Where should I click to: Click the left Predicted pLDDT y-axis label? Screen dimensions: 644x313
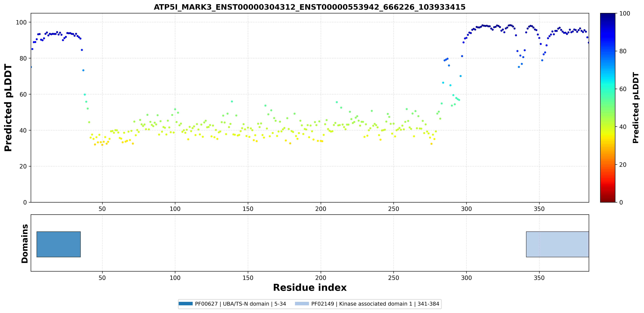click(8, 108)
